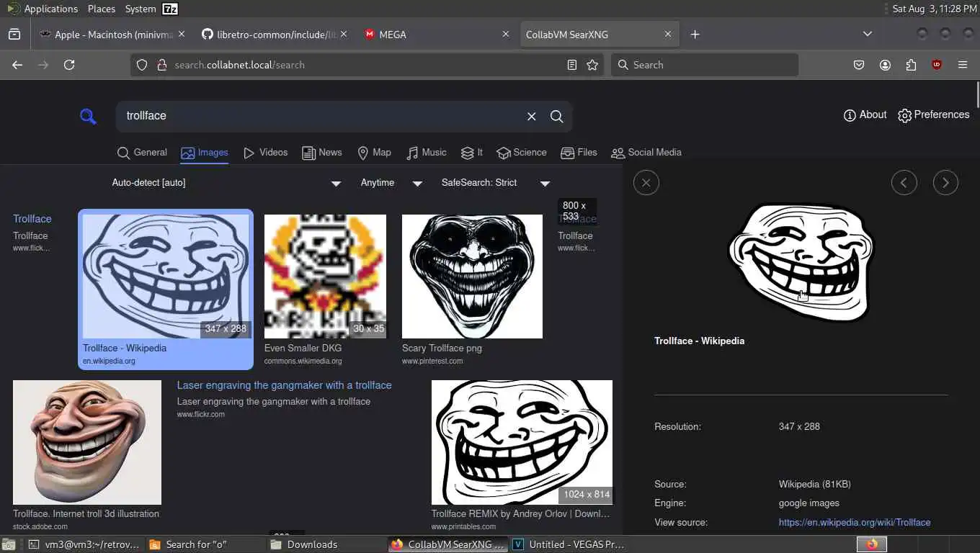The width and height of the screenshot is (980, 553).
Task: Focus the Firefox Search box
Action: 705,65
